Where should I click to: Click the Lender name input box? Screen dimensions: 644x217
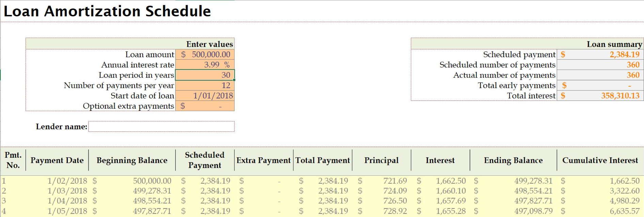click(x=161, y=127)
